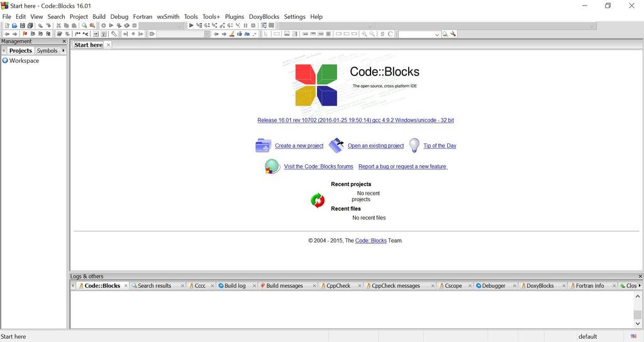Switch to the Debugger log tab
The image size is (644, 342).
pos(493,286)
